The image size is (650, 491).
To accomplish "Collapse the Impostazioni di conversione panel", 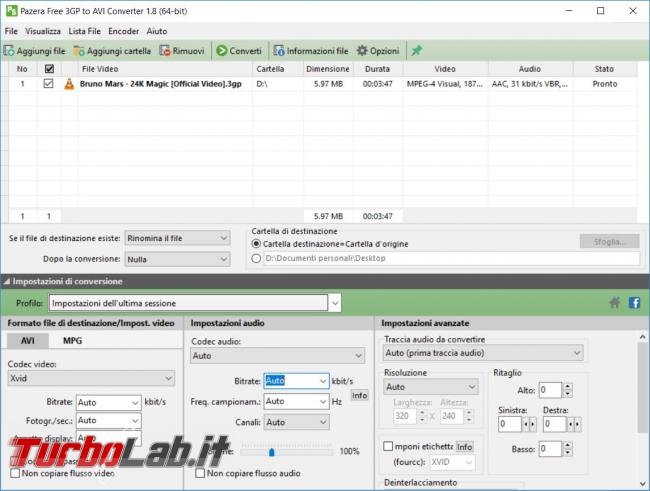I will coord(7,282).
